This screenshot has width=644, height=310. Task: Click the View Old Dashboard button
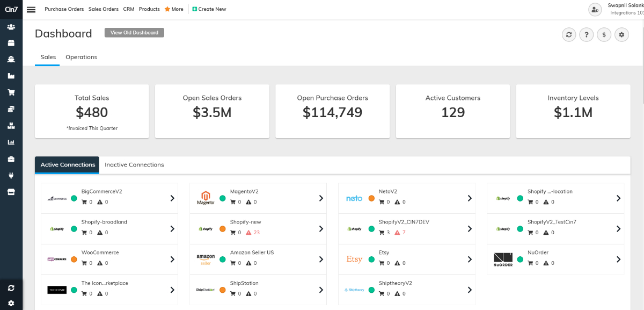(134, 32)
